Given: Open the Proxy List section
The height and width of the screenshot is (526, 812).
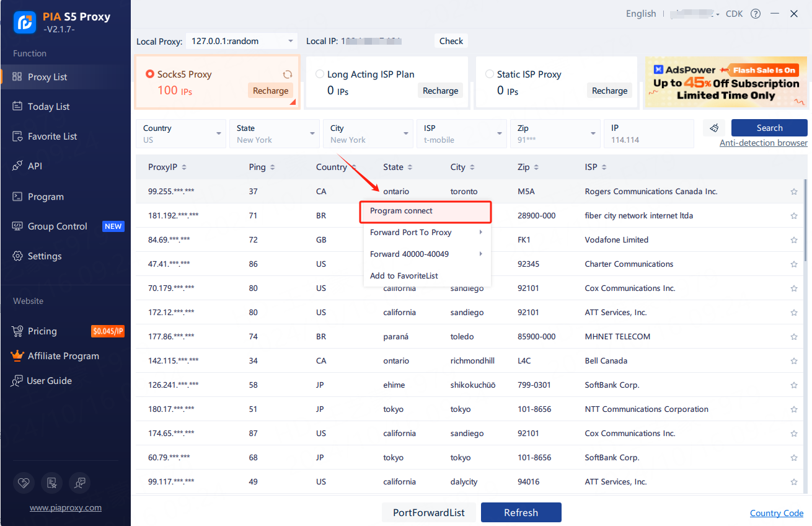Looking at the screenshot, I should point(65,77).
